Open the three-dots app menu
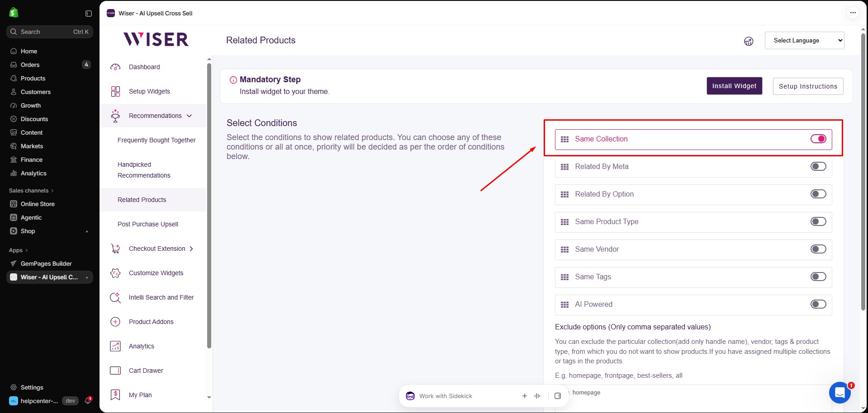 click(853, 13)
